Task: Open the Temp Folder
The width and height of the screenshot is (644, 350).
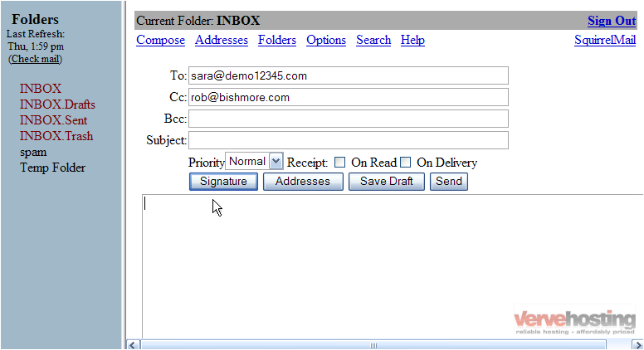Action: [x=52, y=168]
